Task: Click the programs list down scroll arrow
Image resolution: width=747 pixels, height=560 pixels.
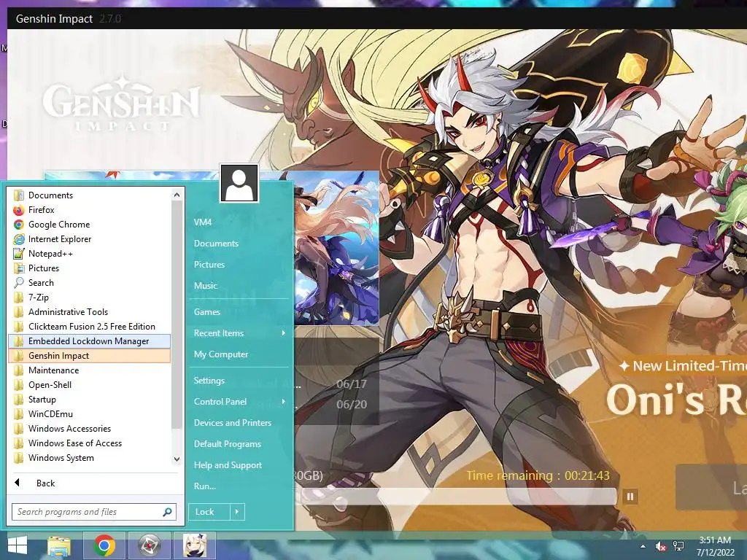Action: tap(177, 459)
